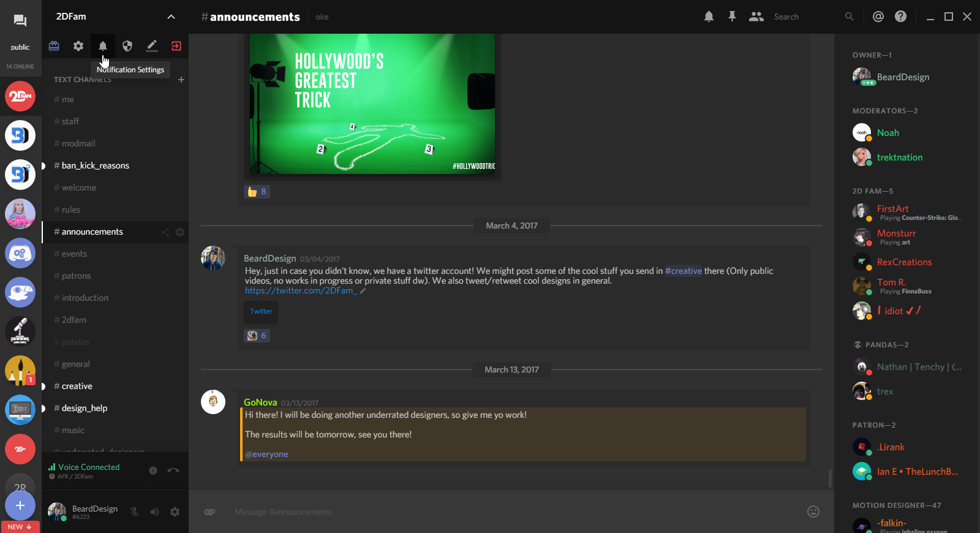The height and width of the screenshot is (533, 980).
Task: Open the help question mark icon
Action: pos(900,17)
